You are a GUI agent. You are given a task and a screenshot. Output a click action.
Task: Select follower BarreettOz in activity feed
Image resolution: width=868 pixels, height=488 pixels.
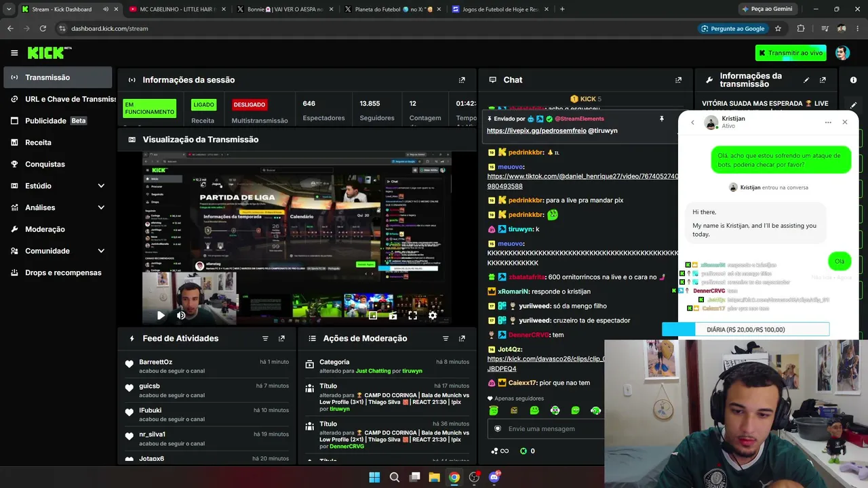tap(155, 362)
